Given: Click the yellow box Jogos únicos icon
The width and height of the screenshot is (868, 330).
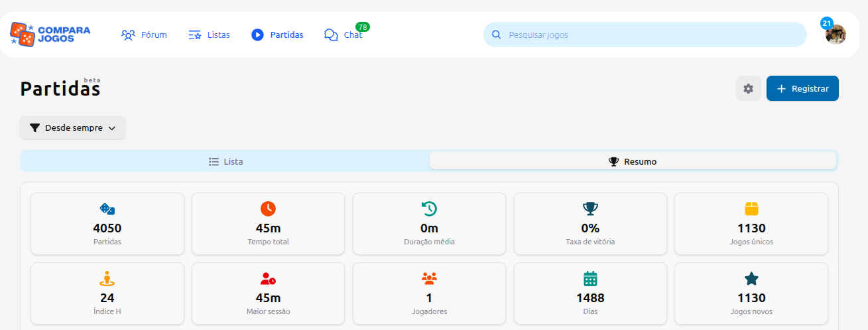Looking at the screenshot, I should [x=751, y=208].
